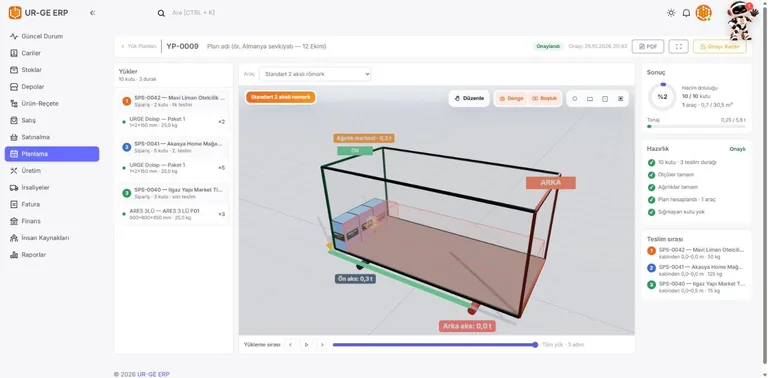Image resolution: width=768 pixels, height=378 pixels.
Task: Toggle light/dark theme sun icon
Action: click(671, 13)
